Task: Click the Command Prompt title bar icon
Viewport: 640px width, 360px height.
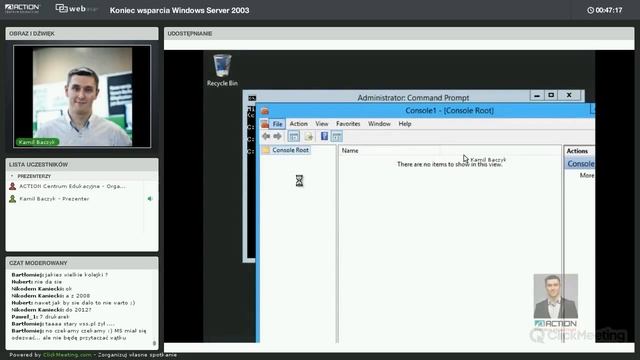Action: tap(252, 98)
